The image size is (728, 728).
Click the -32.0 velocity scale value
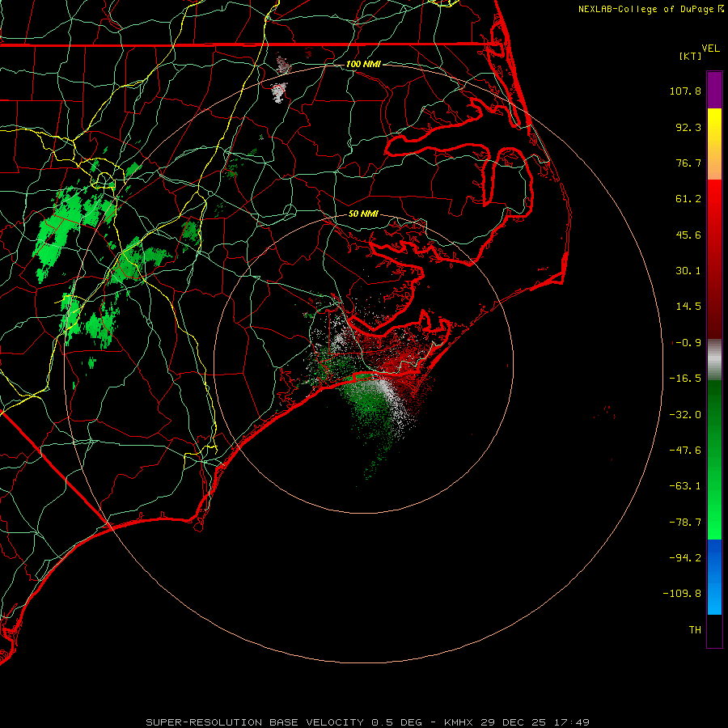point(685,415)
